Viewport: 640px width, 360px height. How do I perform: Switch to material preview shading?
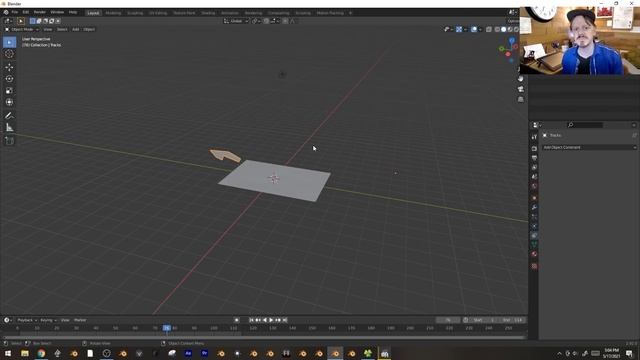tap(510, 29)
